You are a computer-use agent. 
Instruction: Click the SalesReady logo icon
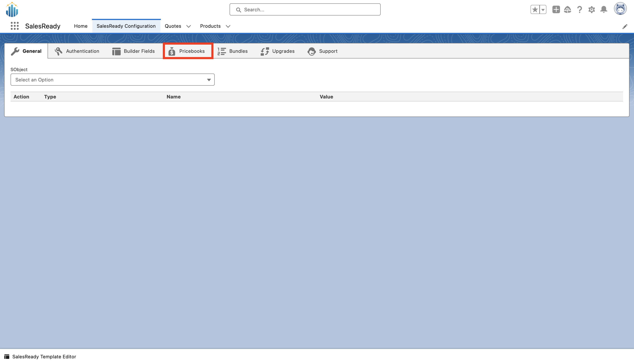point(12,9)
